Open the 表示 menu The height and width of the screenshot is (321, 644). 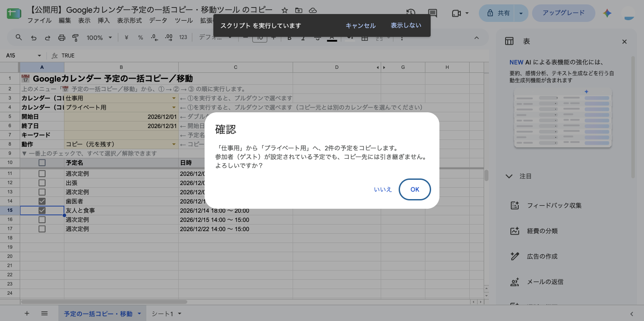[84, 20]
